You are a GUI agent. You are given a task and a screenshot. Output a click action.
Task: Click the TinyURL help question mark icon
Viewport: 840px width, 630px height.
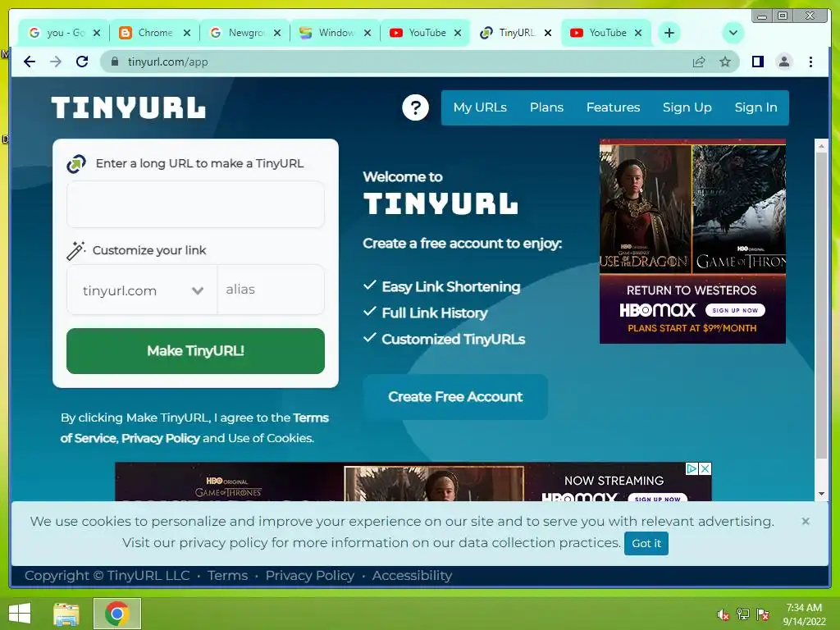(415, 107)
